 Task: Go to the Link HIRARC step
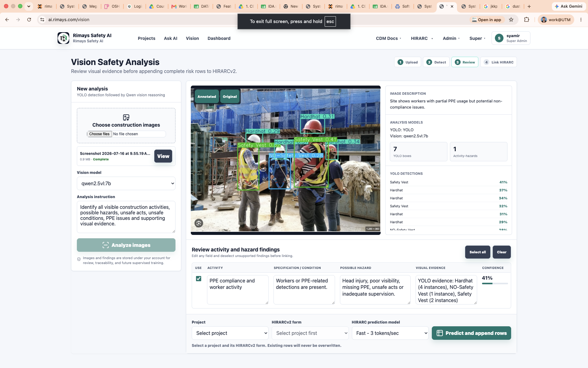pyautogui.click(x=499, y=62)
